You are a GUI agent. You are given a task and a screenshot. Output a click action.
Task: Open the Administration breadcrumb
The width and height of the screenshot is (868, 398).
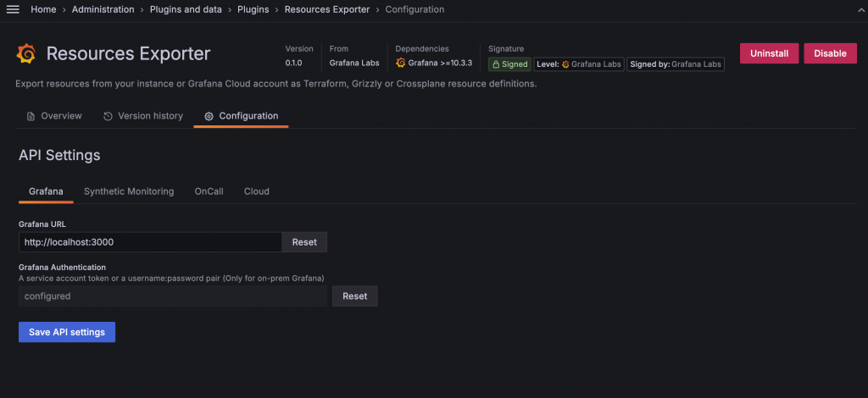point(103,9)
